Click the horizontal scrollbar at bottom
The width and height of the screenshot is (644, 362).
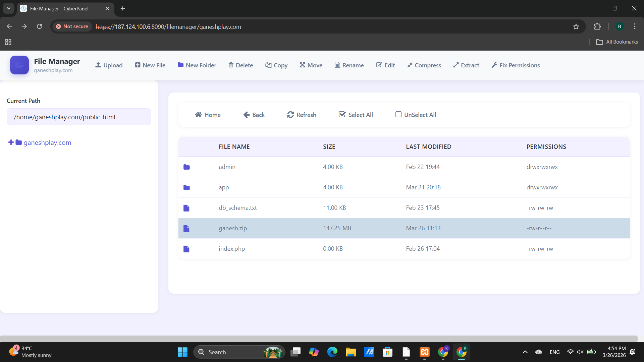[319, 339]
